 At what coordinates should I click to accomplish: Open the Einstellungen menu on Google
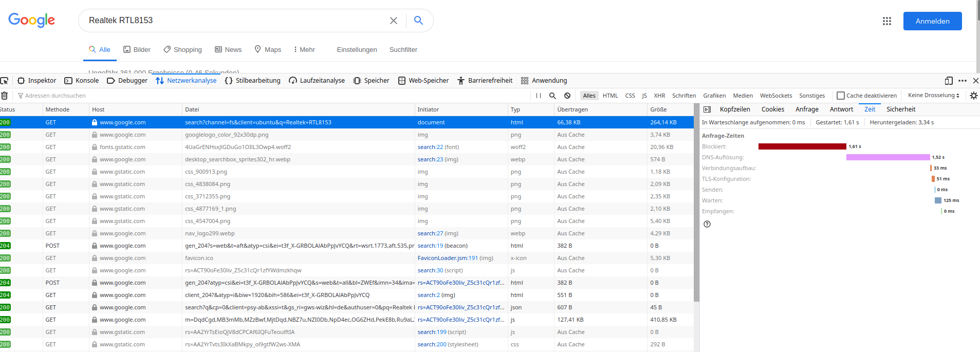pyautogui.click(x=357, y=50)
